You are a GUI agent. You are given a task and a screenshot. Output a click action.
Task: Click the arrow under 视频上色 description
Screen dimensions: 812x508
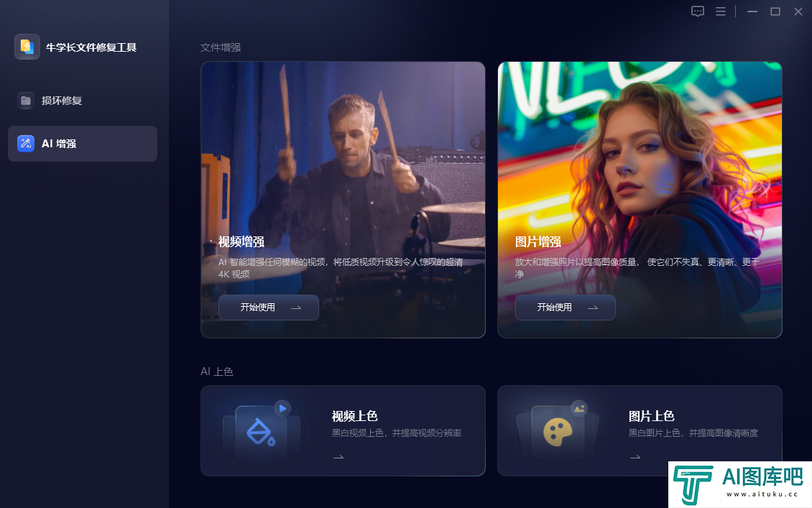tap(338, 457)
